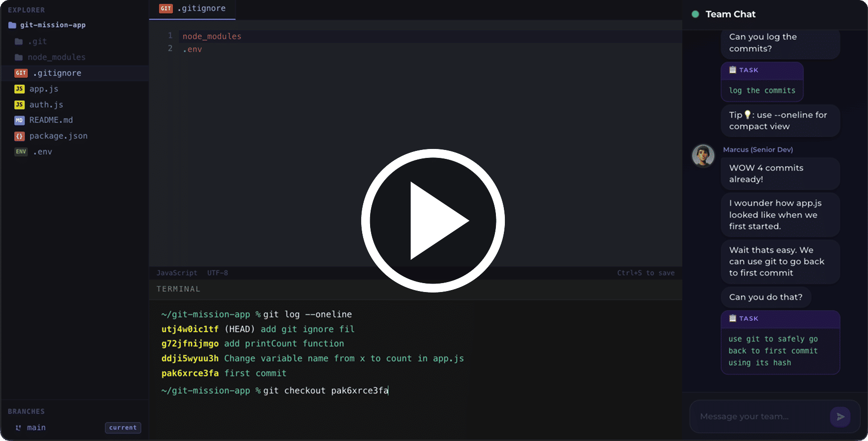Open README.md from the Explorer

(75, 120)
